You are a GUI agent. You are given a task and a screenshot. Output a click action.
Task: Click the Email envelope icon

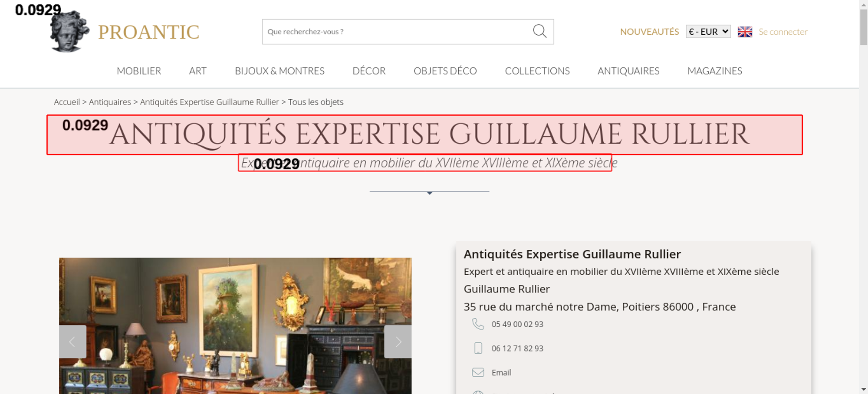tap(478, 372)
